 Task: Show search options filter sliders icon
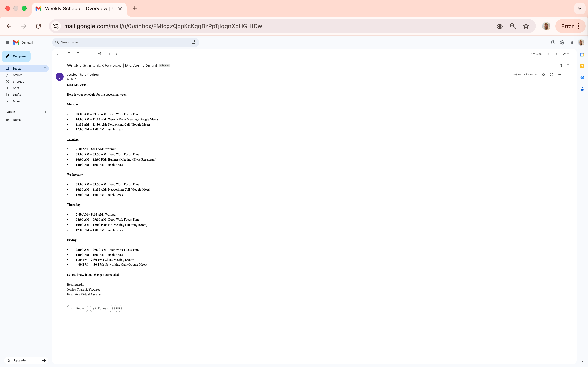(193, 42)
